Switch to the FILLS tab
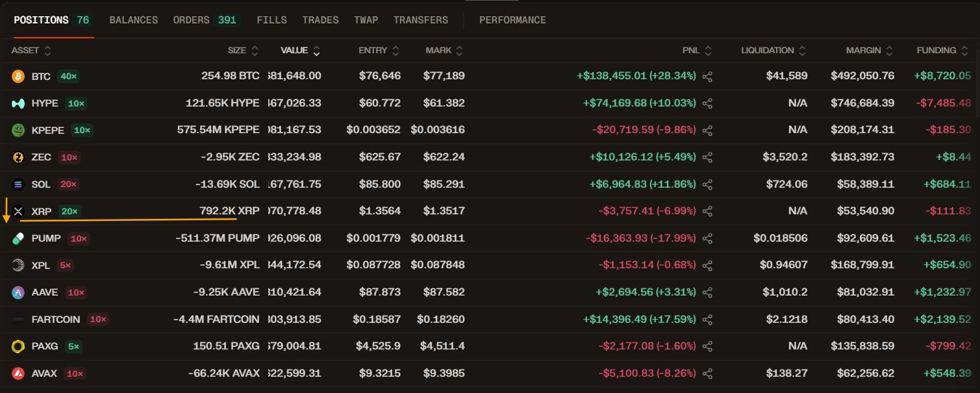The image size is (980, 393). click(x=272, y=20)
